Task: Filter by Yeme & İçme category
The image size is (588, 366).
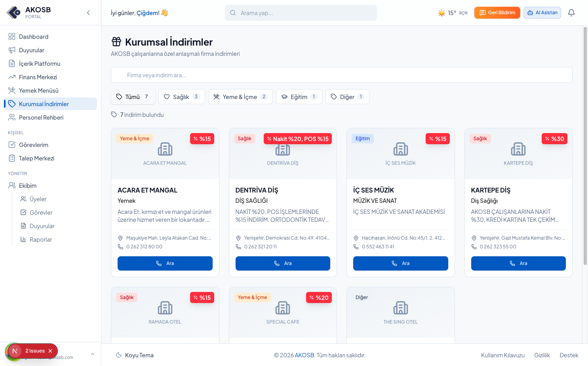Action: pyautogui.click(x=240, y=97)
